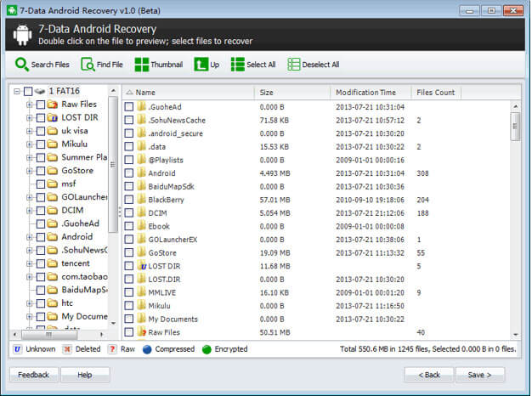The width and height of the screenshot is (532, 396).
Task: Click the Deleted legend icon
Action: point(67,348)
